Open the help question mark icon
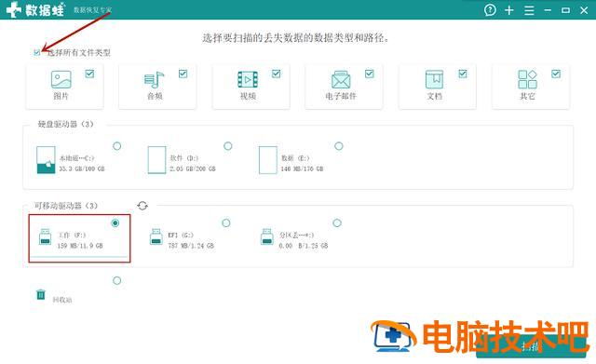The height and width of the screenshot is (364, 596). click(490, 10)
